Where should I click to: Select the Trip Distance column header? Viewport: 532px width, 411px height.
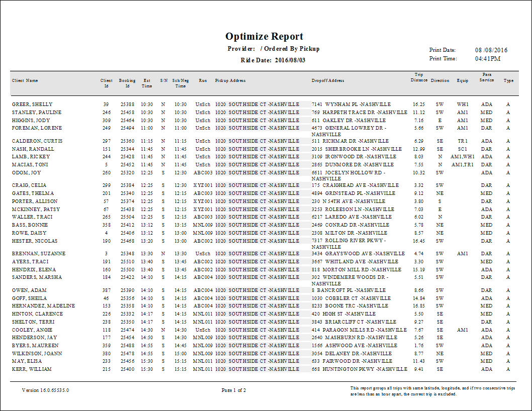coord(418,80)
